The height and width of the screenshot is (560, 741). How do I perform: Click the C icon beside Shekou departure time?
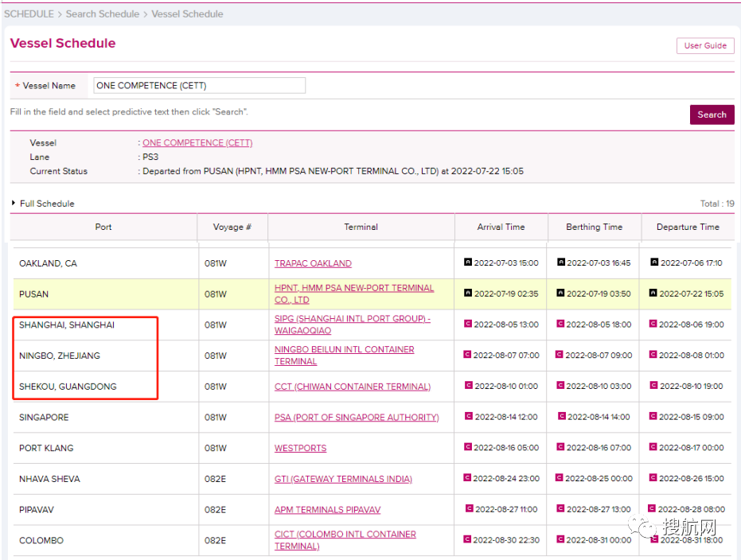[x=653, y=386]
